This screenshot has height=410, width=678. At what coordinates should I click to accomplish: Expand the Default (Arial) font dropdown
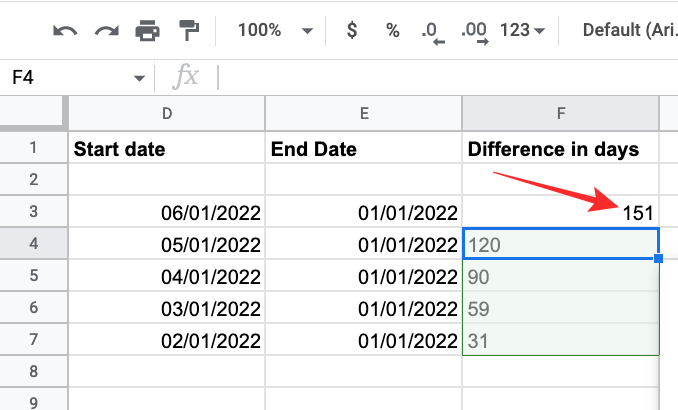coord(628,31)
